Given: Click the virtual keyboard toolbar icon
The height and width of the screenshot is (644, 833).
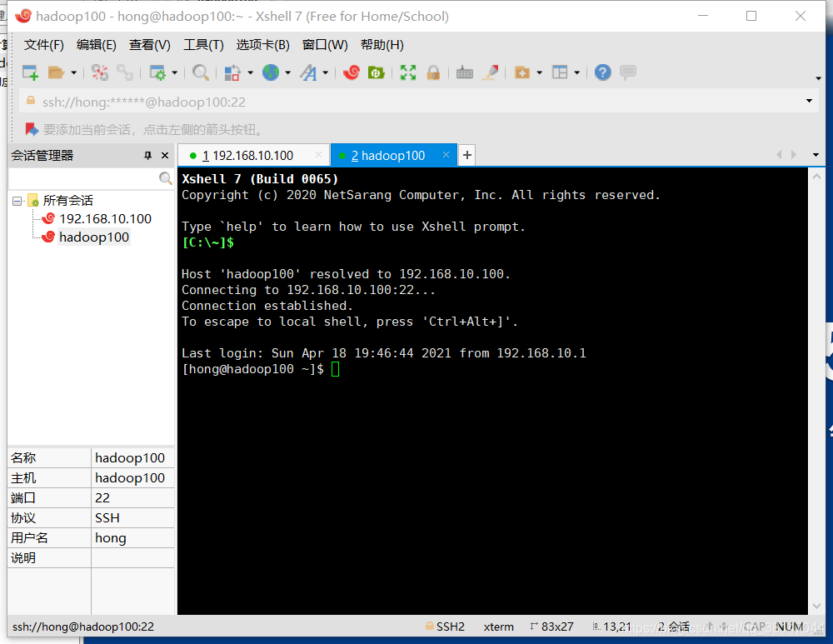Looking at the screenshot, I should point(465,73).
